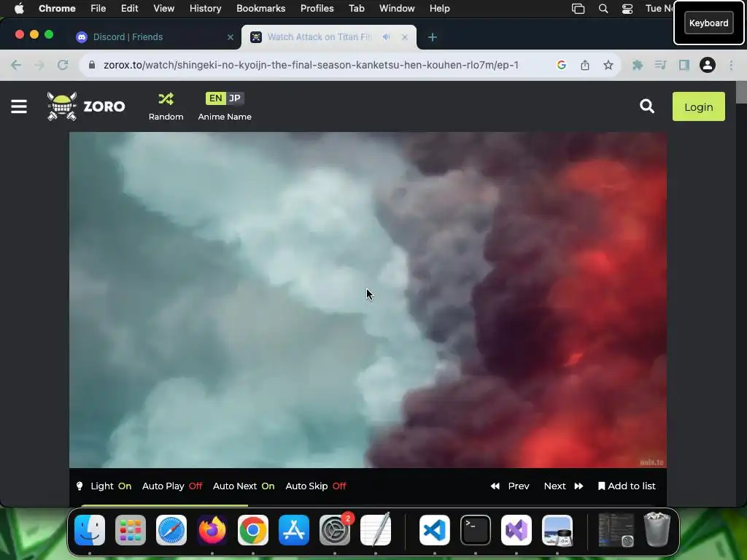Open Finder from the dock
This screenshot has width=747, height=560.
coord(90,530)
